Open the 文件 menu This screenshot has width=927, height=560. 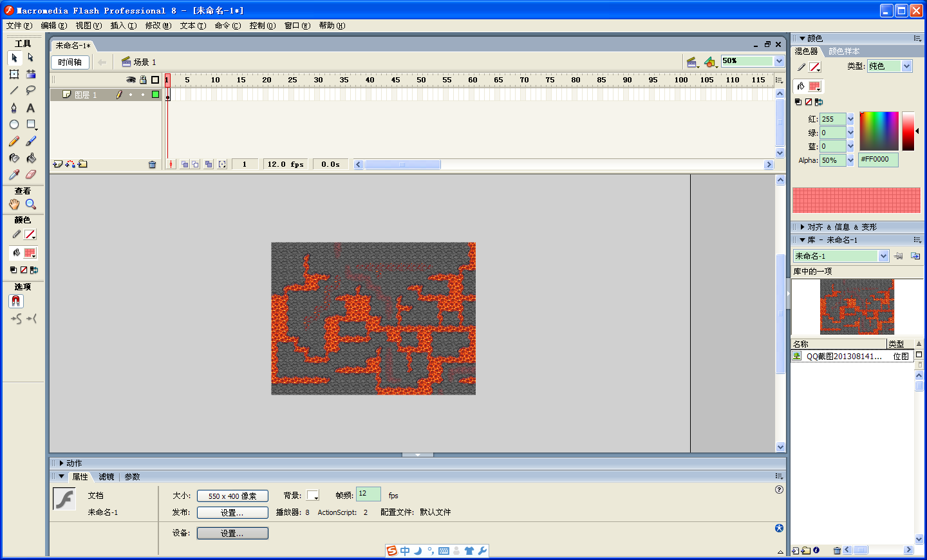(19, 26)
